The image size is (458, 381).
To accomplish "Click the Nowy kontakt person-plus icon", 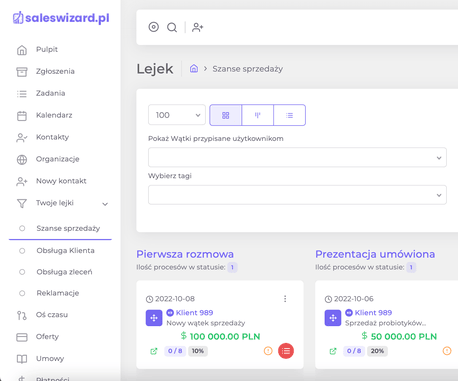I will tap(22, 182).
